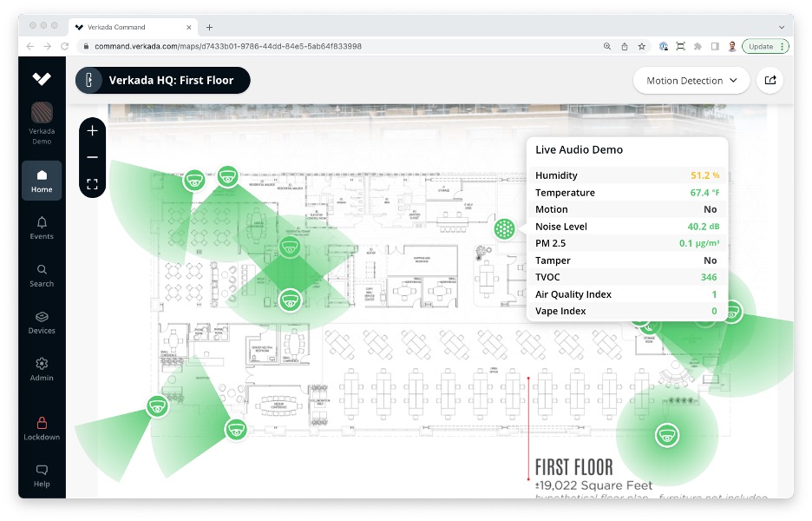Open the Devices section

(x=42, y=321)
